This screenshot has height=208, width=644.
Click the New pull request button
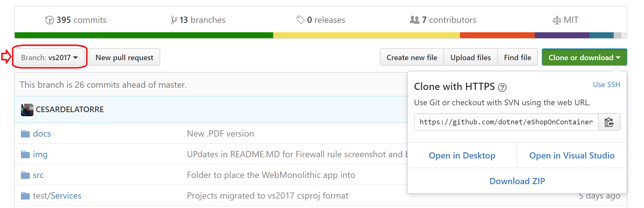[x=124, y=57]
